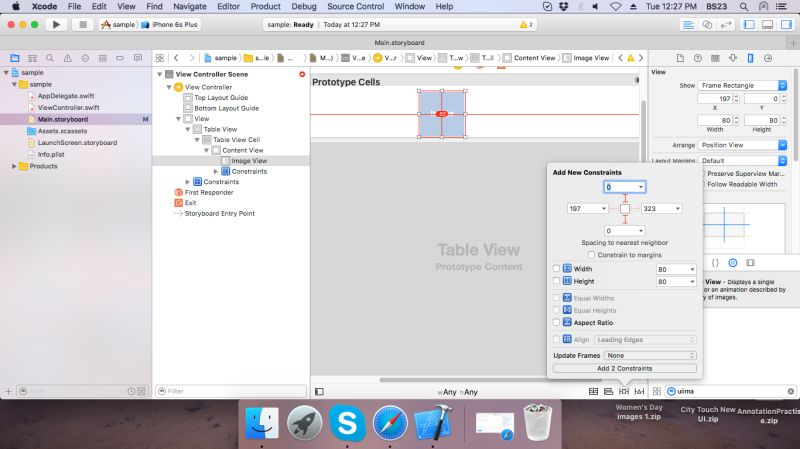Open the Navigate menu
Image resolution: width=800 pixels, height=449 pixels.
(190, 7)
